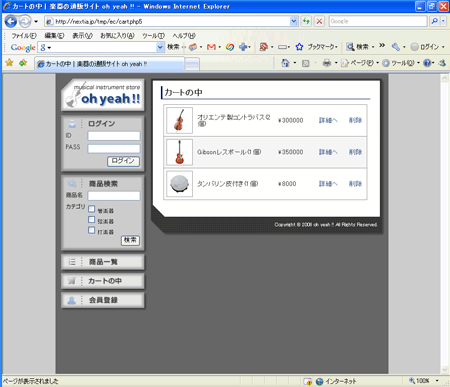450x387 pixels.
Task: Open details link for the tambourine row
Action: click(328, 184)
